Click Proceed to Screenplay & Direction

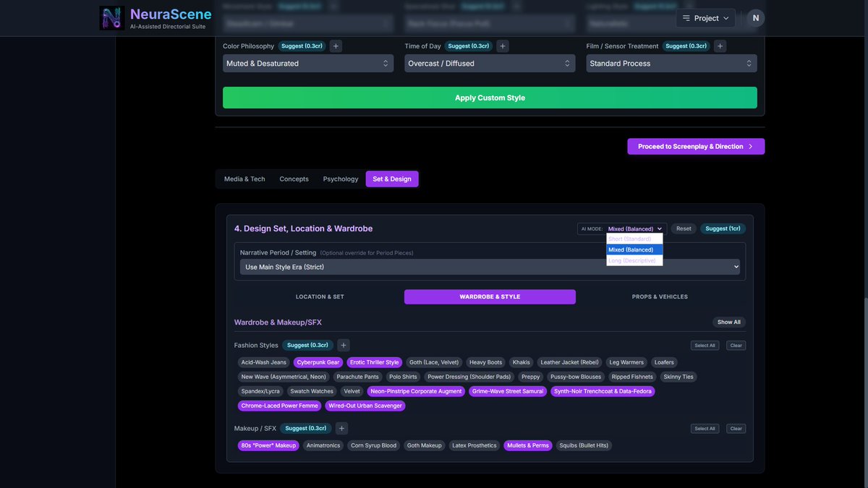point(696,147)
